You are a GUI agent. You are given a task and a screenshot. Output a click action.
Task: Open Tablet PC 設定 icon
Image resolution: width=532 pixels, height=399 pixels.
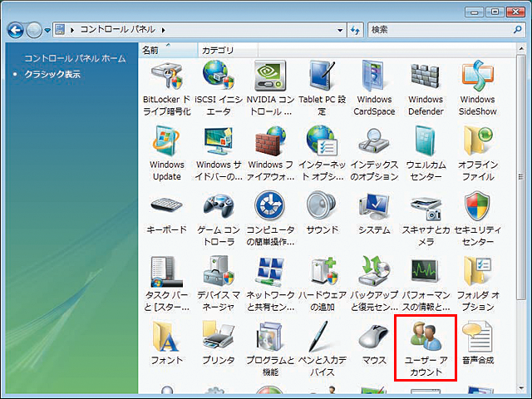322,87
